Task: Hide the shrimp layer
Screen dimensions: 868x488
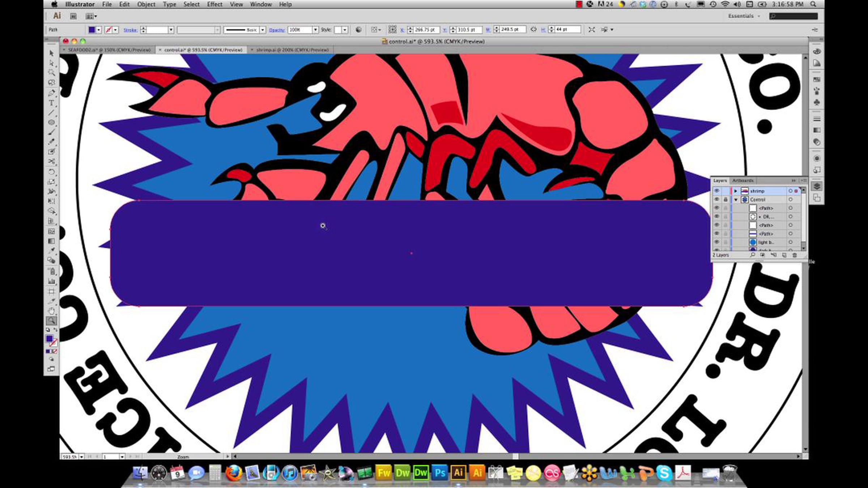Action: pyautogui.click(x=716, y=191)
